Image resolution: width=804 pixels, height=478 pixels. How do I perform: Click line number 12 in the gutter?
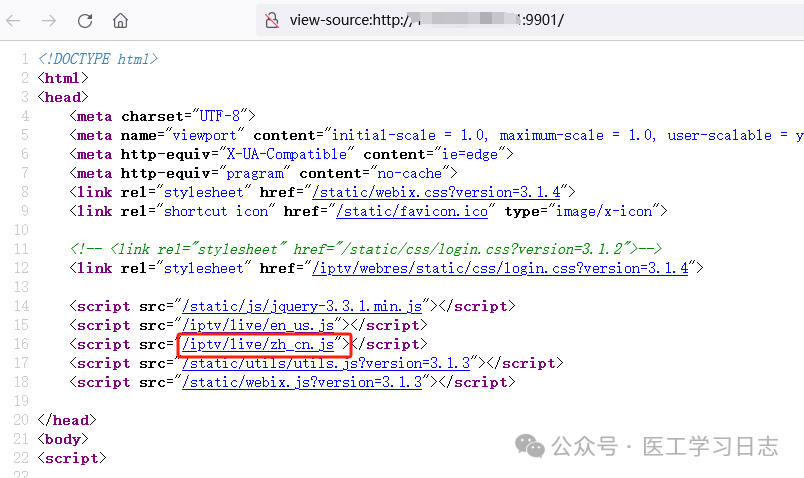tap(21, 268)
